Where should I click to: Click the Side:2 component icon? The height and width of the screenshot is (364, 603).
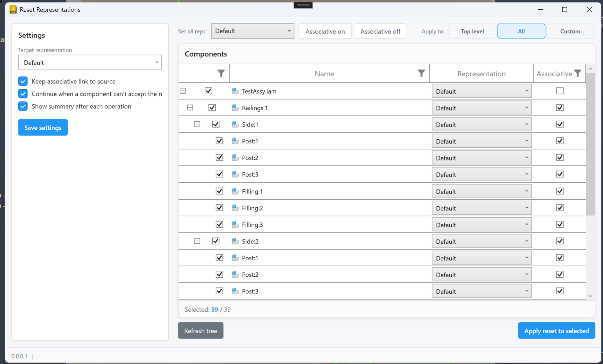[x=235, y=241]
